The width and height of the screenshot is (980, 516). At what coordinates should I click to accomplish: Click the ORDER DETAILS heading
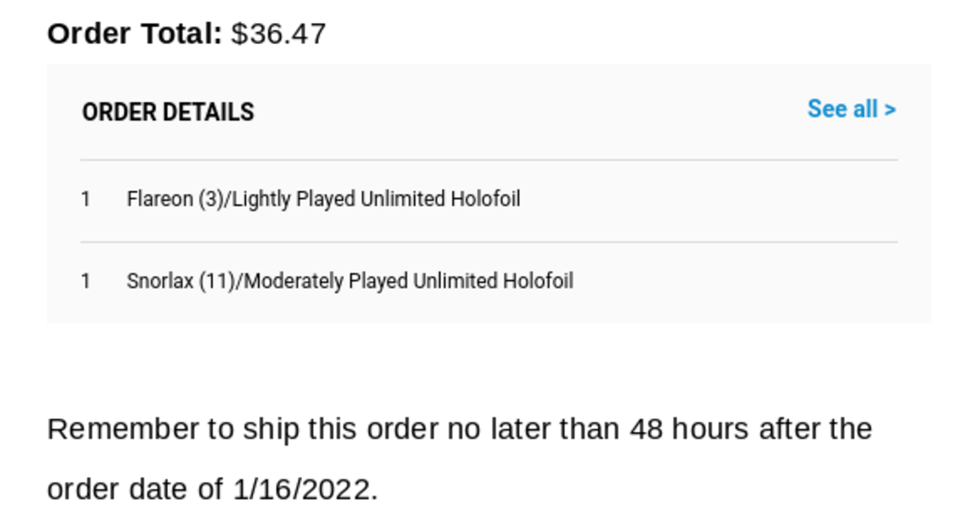(168, 112)
